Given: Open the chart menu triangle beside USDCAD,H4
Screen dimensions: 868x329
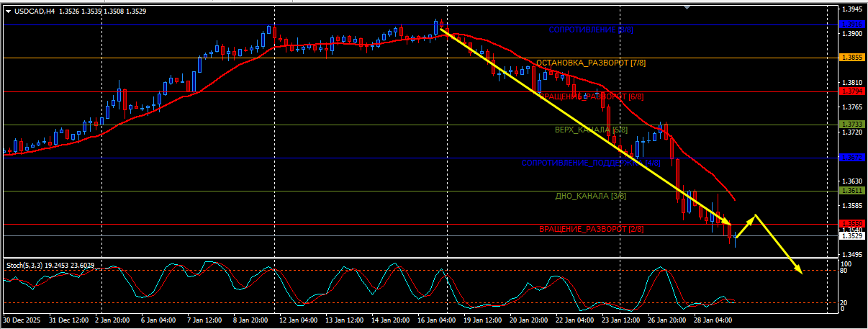Looking at the screenshot, I should pyautogui.click(x=8, y=11).
